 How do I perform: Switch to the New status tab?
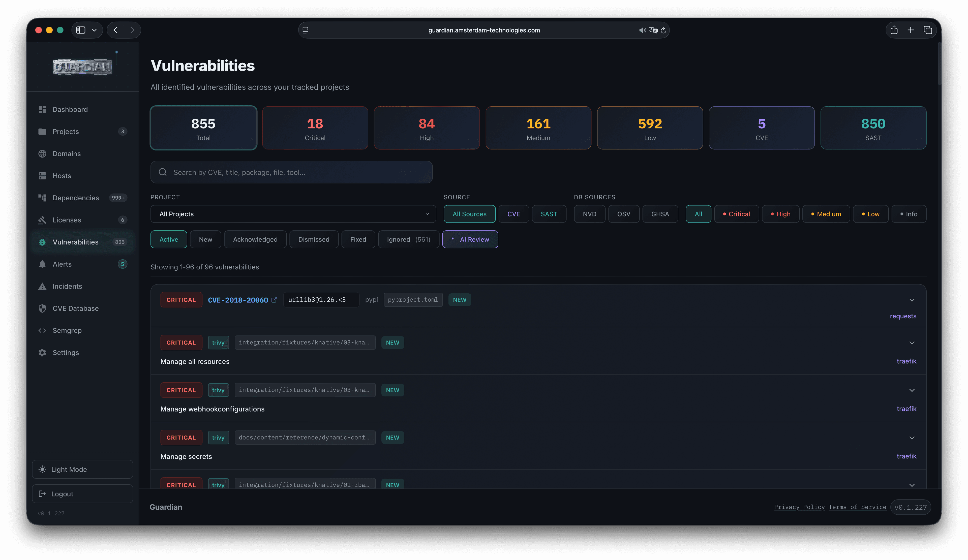point(205,239)
